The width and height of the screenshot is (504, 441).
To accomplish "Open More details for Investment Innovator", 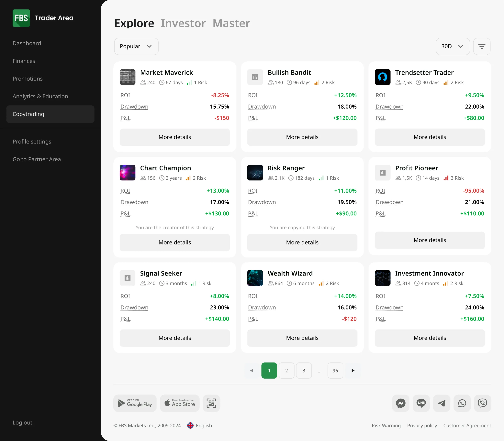I will [x=430, y=338].
